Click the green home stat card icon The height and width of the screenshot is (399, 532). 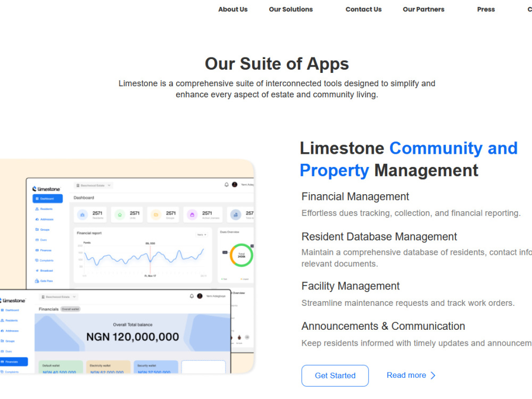[119, 215]
